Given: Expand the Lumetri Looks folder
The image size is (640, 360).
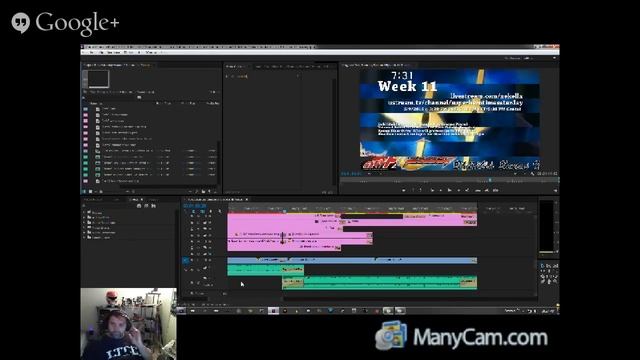Looking at the screenshot, I should pos(84,237).
